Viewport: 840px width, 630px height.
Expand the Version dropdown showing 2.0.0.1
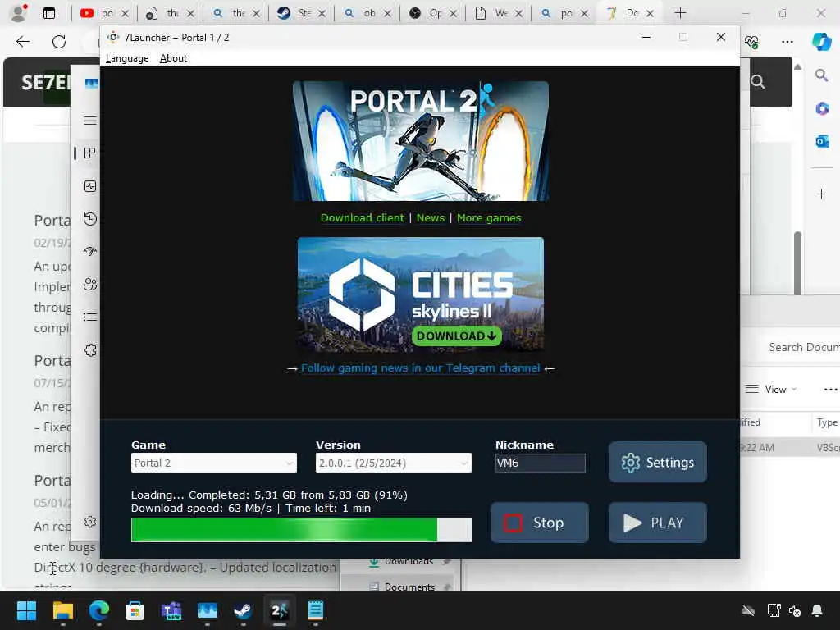(x=393, y=463)
